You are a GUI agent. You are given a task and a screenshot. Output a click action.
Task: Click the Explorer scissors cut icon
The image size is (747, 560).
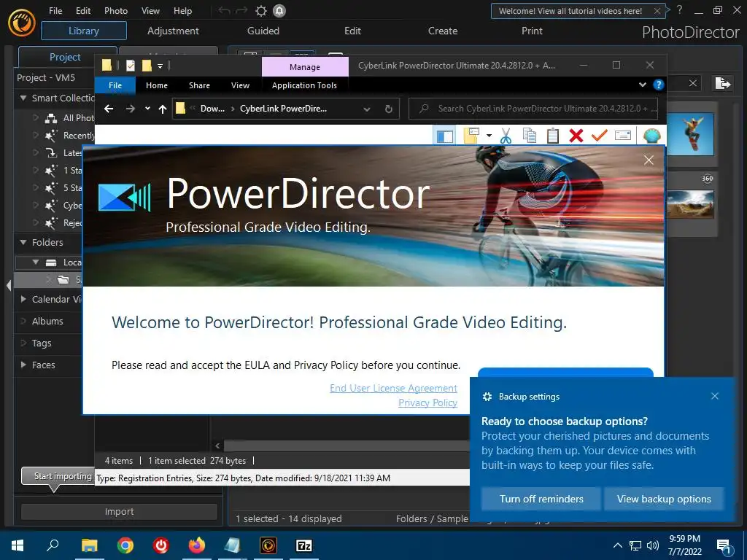click(x=506, y=136)
